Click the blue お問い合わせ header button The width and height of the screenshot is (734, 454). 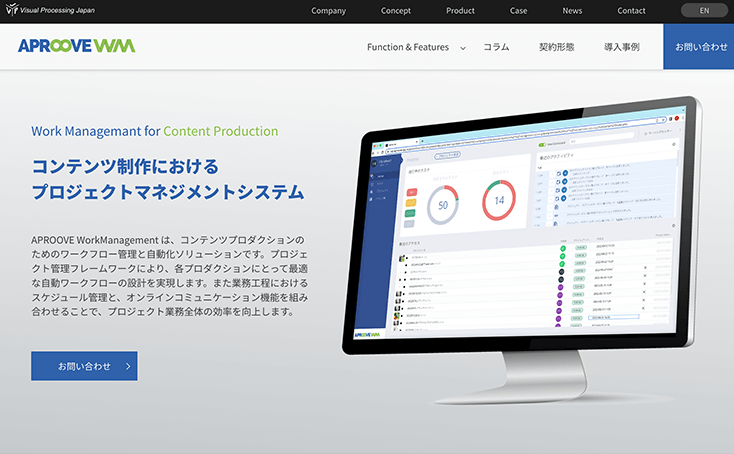point(699,47)
